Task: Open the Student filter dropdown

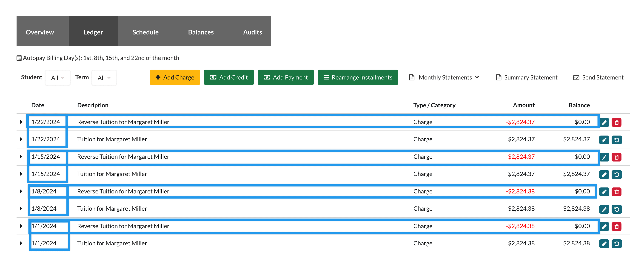Action: (x=57, y=78)
